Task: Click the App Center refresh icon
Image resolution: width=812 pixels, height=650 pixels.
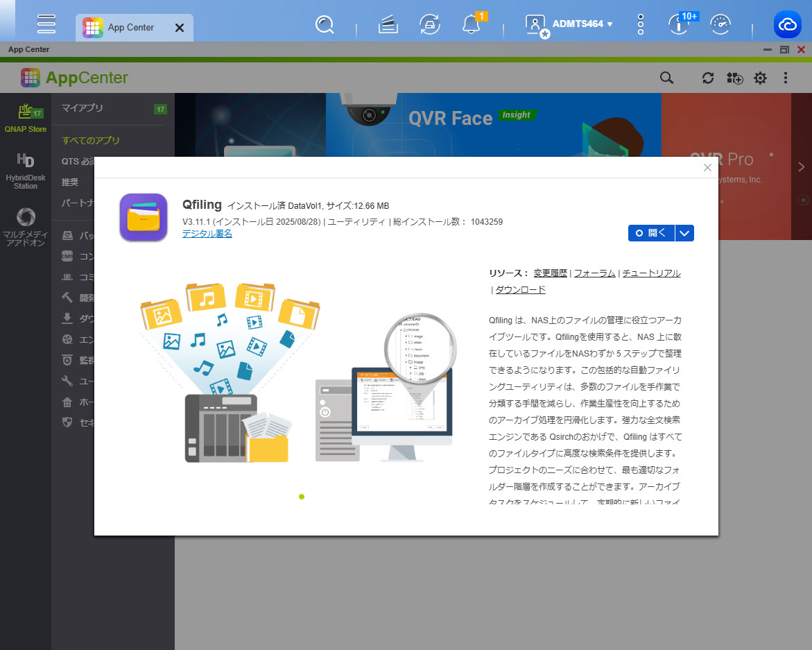Action: pyautogui.click(x=707, y=78)
